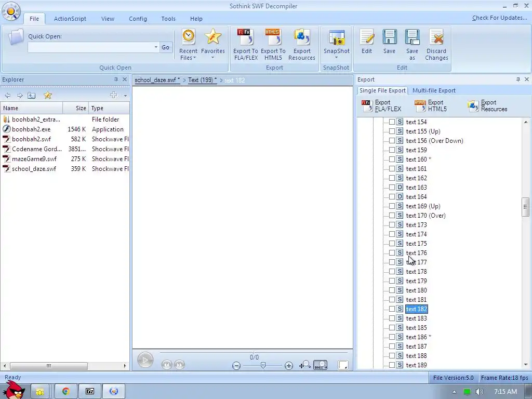Screen dimensions: 532x399
Task: Open the View ribbon tab
Action: [108, 19]
